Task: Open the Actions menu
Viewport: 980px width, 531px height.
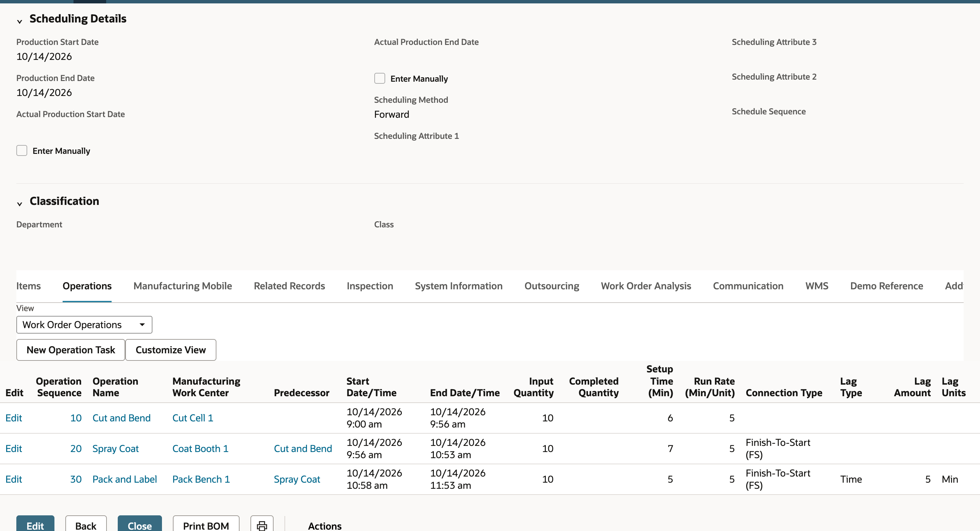Action: [325, 526]
